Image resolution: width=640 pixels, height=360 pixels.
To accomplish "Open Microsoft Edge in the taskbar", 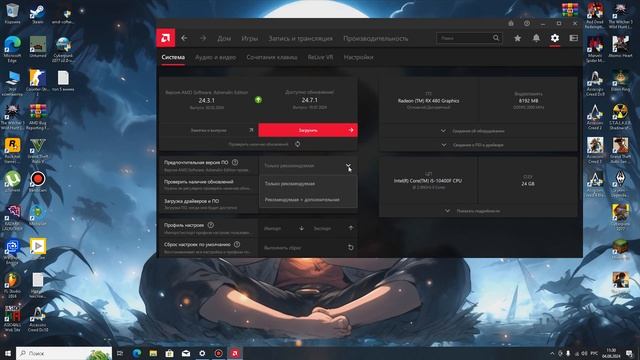I will (137, 353).
